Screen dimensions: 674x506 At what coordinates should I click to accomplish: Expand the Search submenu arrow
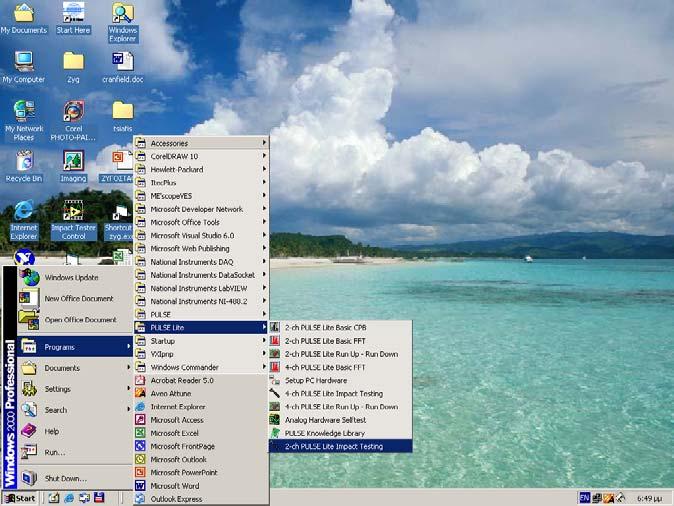[128, 410]
